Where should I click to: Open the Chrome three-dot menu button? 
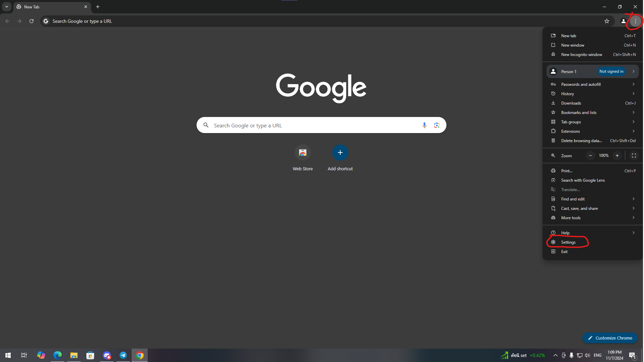coord(636,21)
